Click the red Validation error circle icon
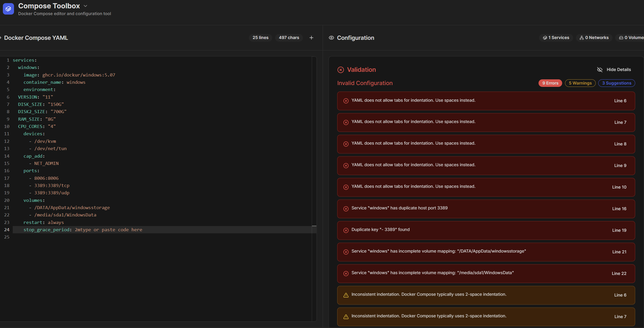This screenshot has height=328, width=644. pos(340,70)
